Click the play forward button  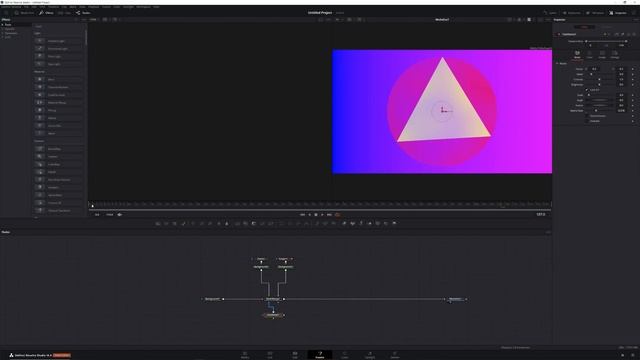coord(322,214)
